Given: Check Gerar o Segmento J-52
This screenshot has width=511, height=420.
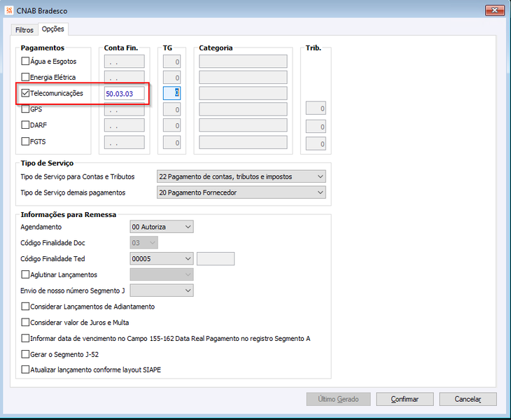Looking at the screenshot, I should click(25, 354).
